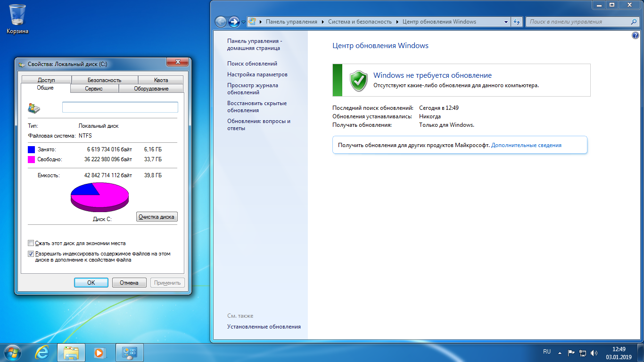Click the help question mark icon
The height and width of the screenshot is (362, 644).
coord(635,36)
